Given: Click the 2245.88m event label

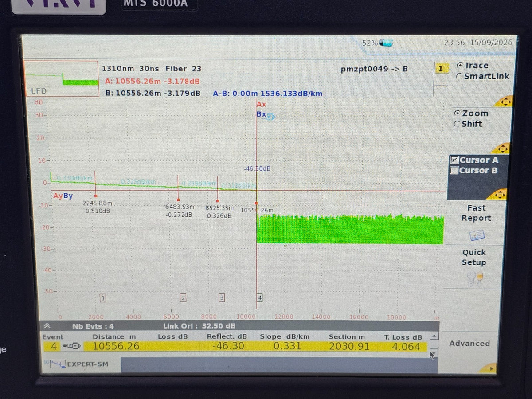Looking at the screenshot, I should coord(98,203).
